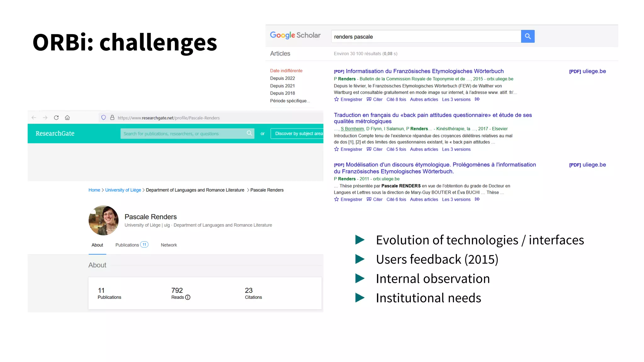The width and height of the screenshot is (644, 362).
Task: Click the star icon on Modélisation result
Action: pyautogui.click(x=336, y=199)
